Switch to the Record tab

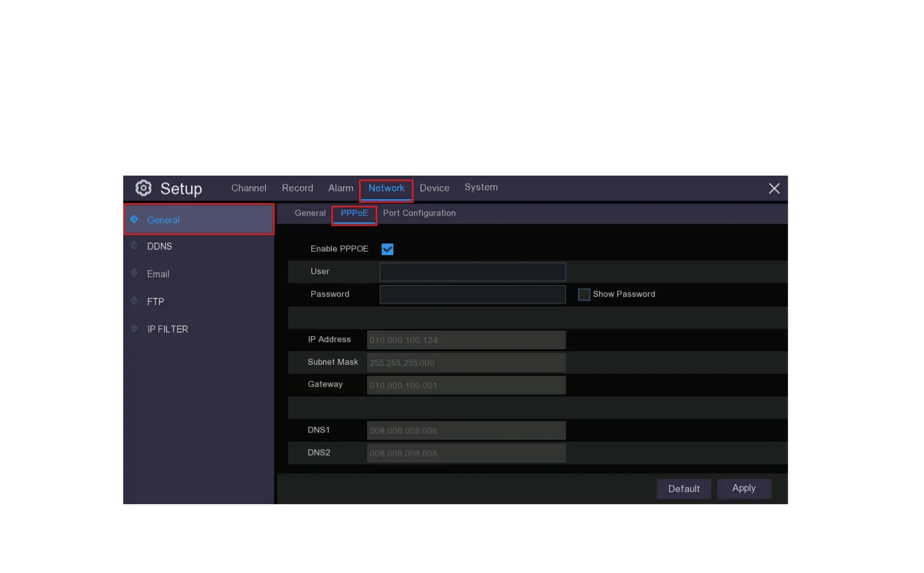[297, 188]
